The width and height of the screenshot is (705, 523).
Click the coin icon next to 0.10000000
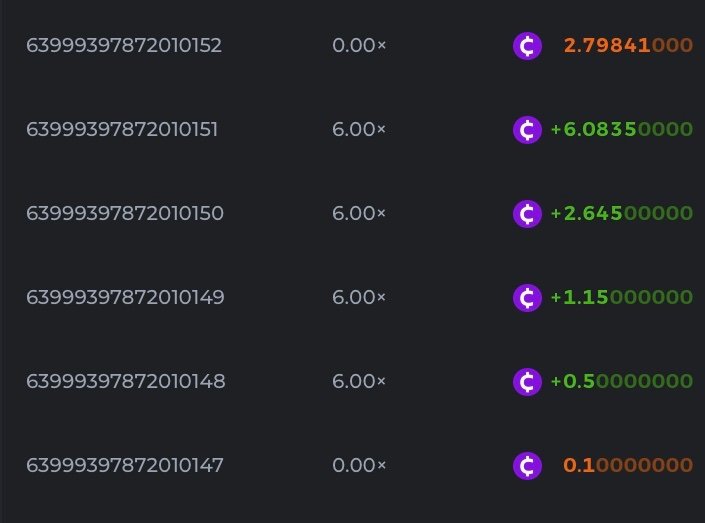coord(527,466)
